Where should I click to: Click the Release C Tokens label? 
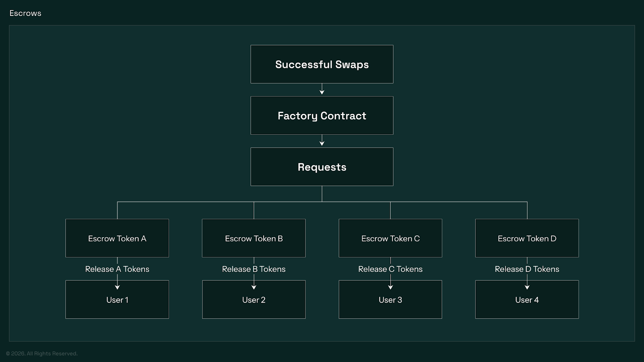[x=390, y=269]
